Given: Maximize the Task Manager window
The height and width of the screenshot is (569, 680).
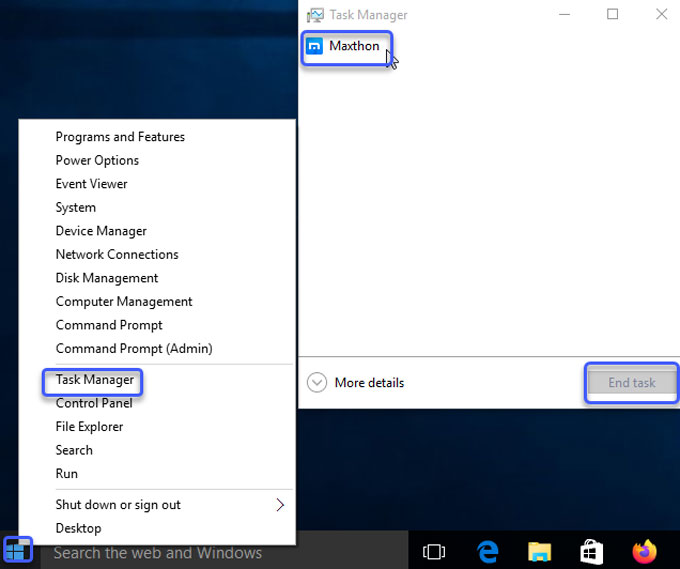Looking at the screenshot, I should click(612, 15).
